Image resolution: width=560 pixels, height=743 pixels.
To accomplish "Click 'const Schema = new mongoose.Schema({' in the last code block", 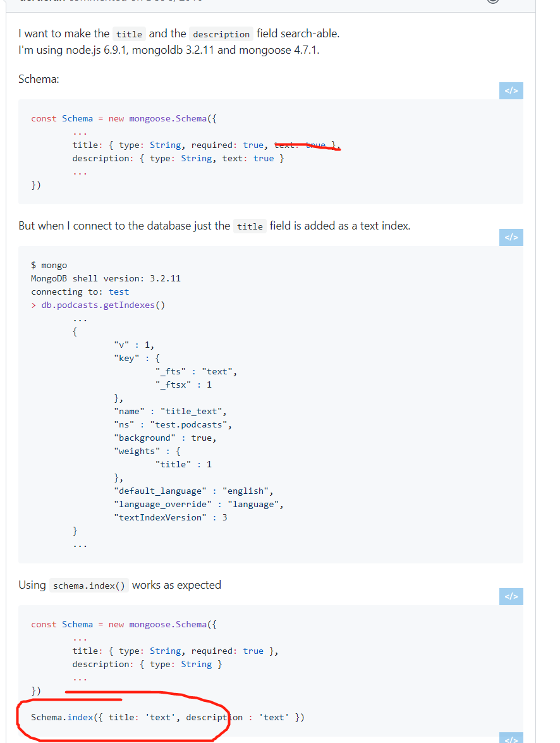I will pyautogui.click(x=124, y=625).
